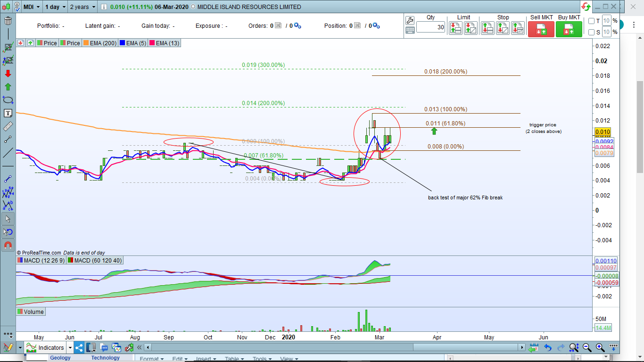This screenshot has height=362, width=644.
Task: Click the Qty input field
Action: [x=430, y=27]
